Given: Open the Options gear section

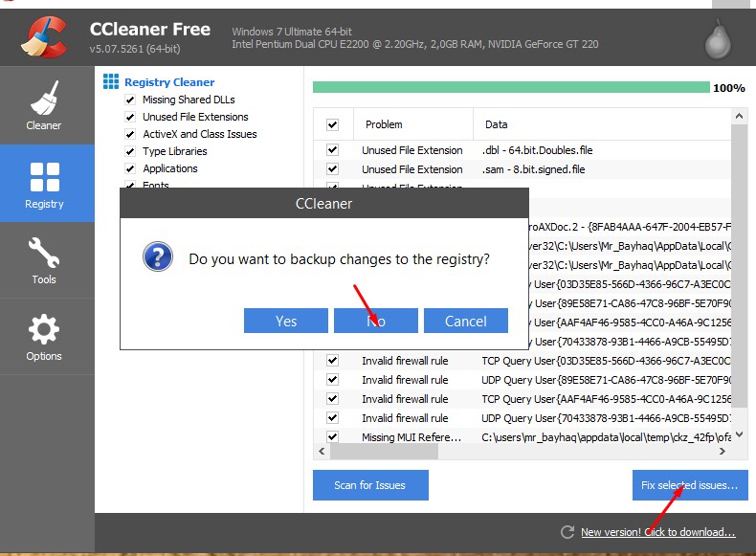Looking at the screenshot, I should click(x=44, y=337).
